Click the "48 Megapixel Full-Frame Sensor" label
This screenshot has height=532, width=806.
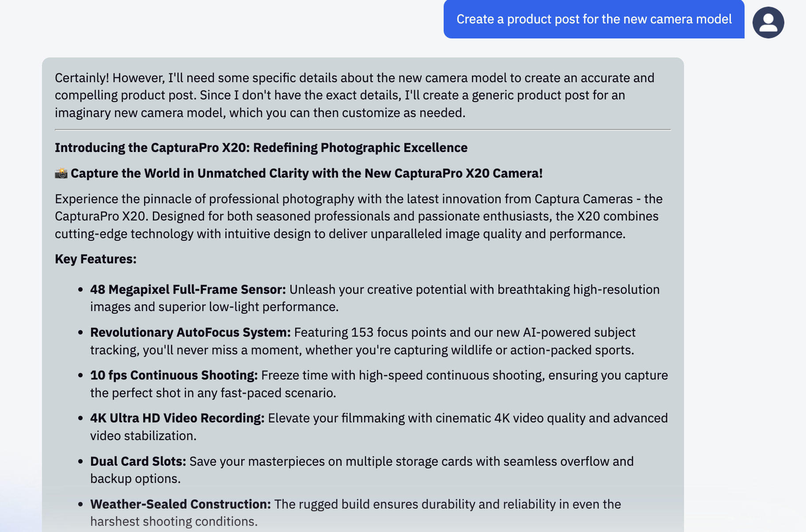click(x=188, y=289)
